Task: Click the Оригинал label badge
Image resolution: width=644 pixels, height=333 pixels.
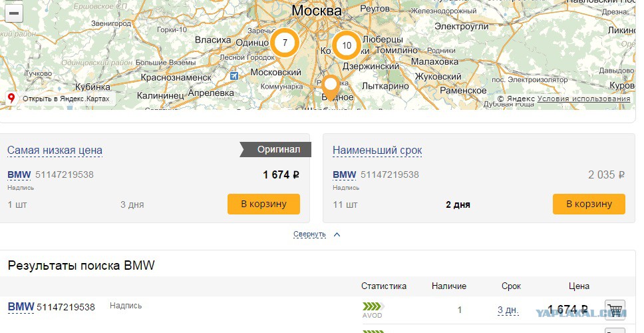Action: pos(278,150)
